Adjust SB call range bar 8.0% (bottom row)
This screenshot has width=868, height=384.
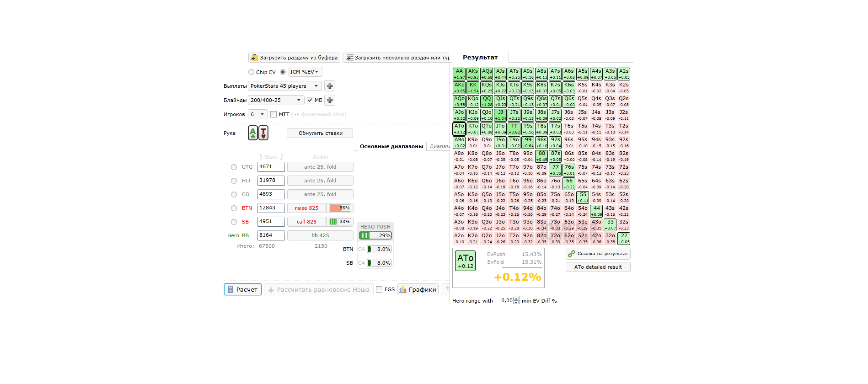click(x=379, y=263)
